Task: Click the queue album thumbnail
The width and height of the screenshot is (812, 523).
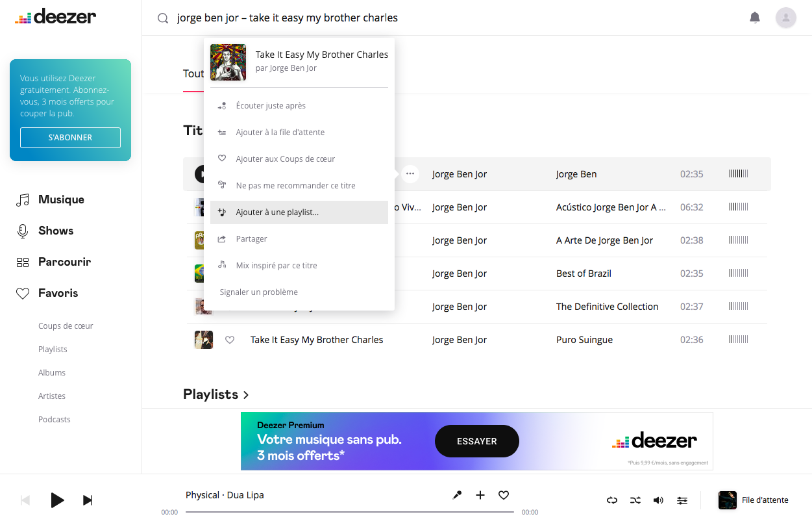Action: tap(728, 500)
